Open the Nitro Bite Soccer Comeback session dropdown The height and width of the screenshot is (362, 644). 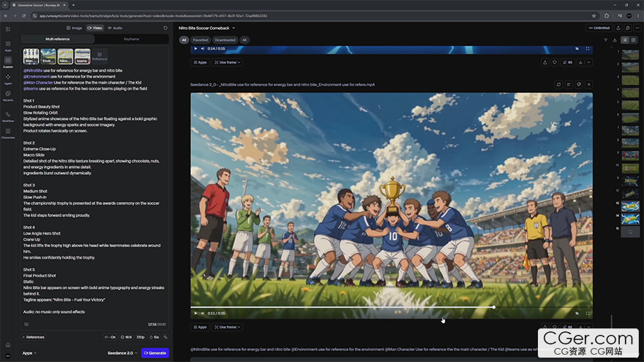(207, 28)
